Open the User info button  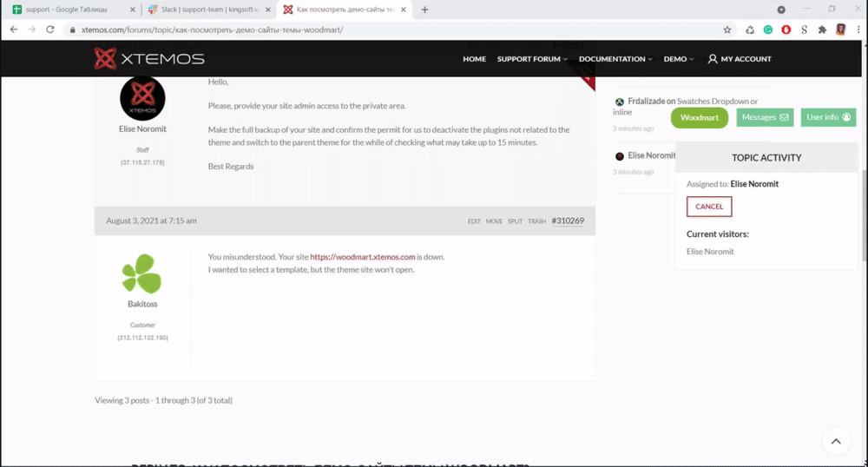[x=828, y=117]
